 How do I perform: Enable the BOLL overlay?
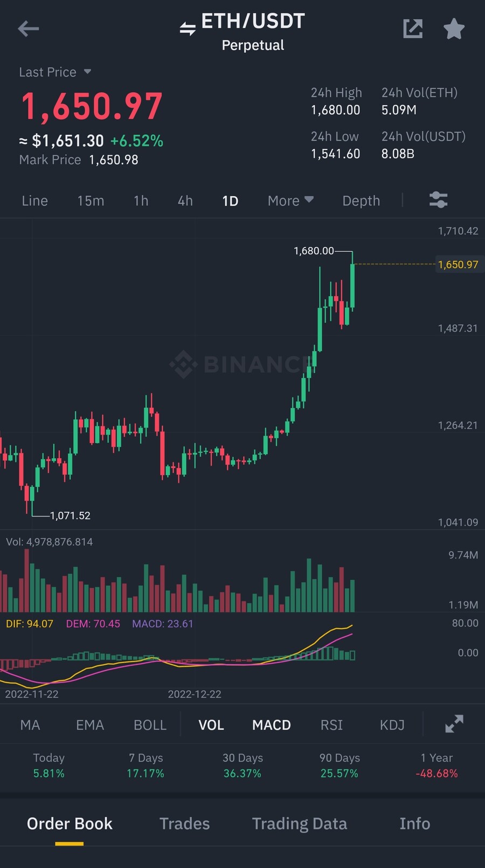[150, 725]
